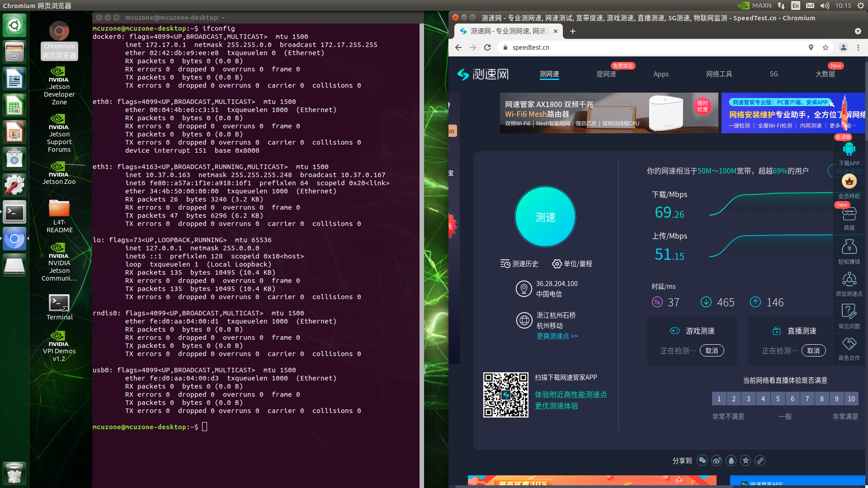This screenshot has width=868, height=488.
Task: Open En input method indicator
Action: tap(796, 5)
